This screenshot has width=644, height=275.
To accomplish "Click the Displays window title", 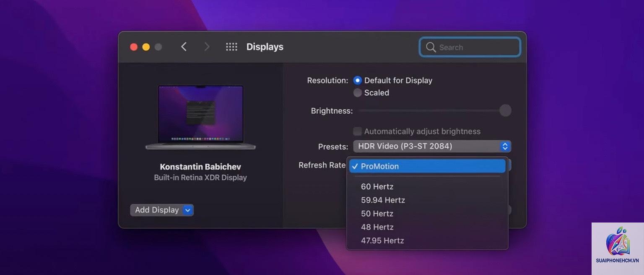I will [265, 47].
